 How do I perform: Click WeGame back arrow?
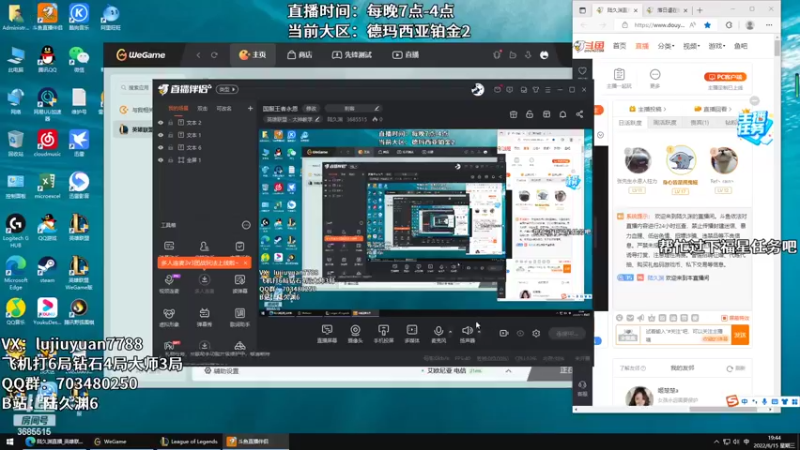(x=198, y=55)
